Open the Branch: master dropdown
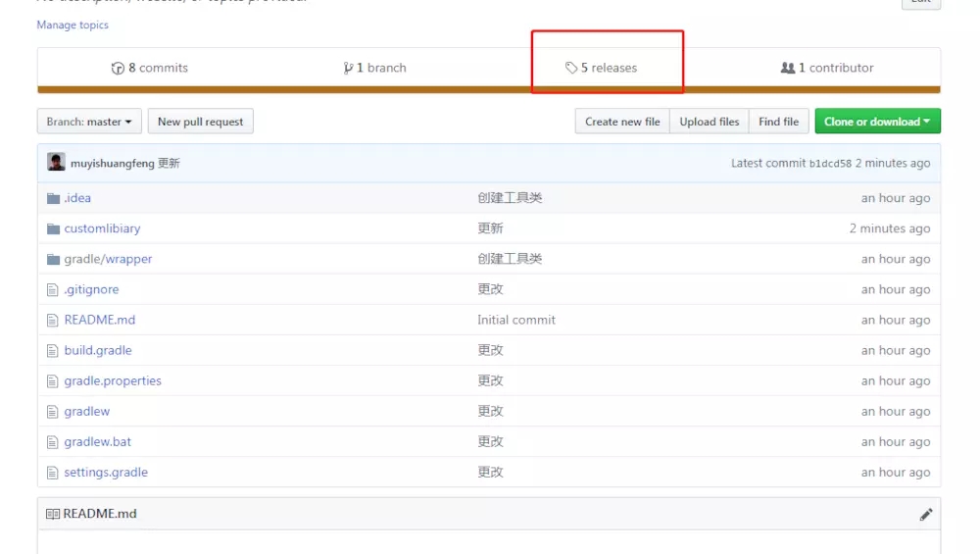Screen dimensions: 980x554 [89, 122]
